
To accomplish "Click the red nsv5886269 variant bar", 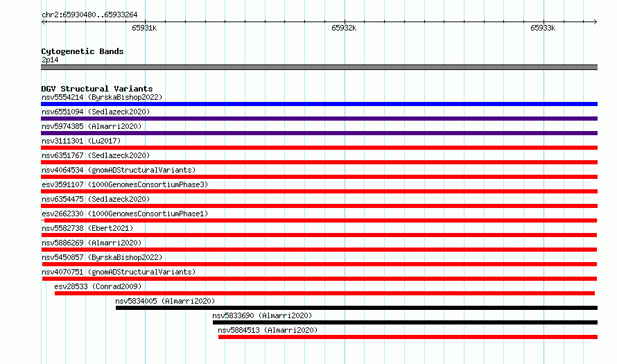I will [320, 250].
